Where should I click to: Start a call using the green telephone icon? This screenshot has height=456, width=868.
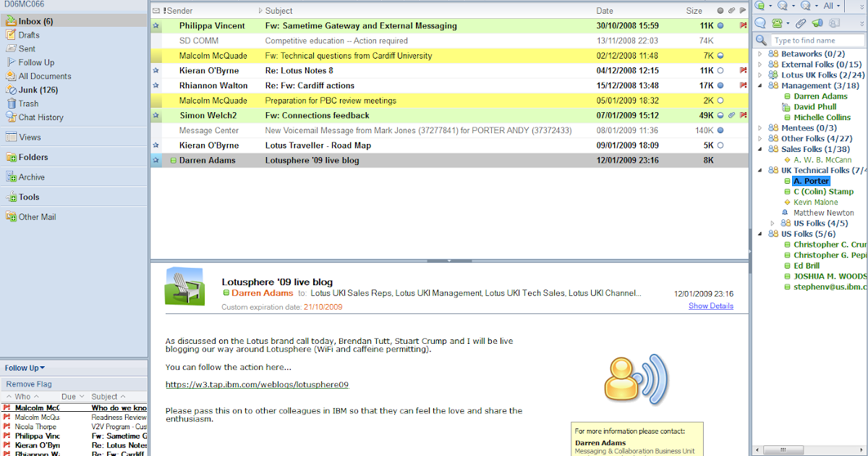click(x=777, y=22)
